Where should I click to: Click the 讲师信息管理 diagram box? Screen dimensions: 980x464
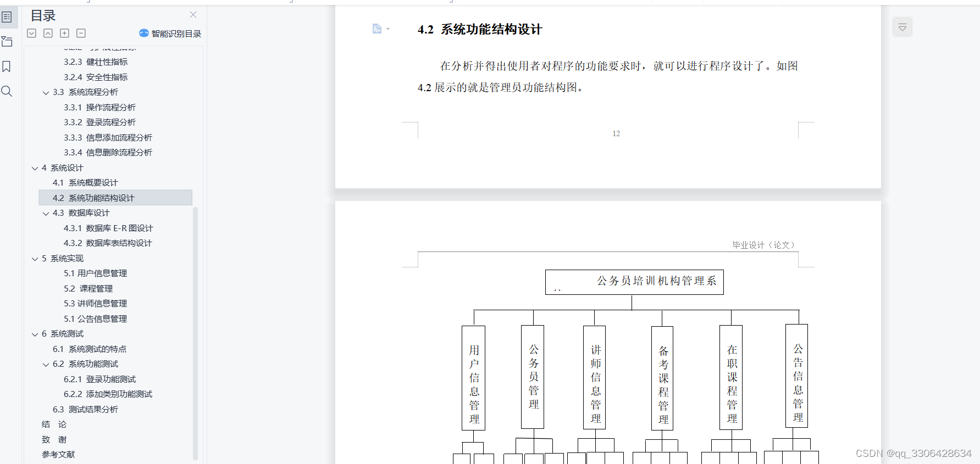coord(595,377)
